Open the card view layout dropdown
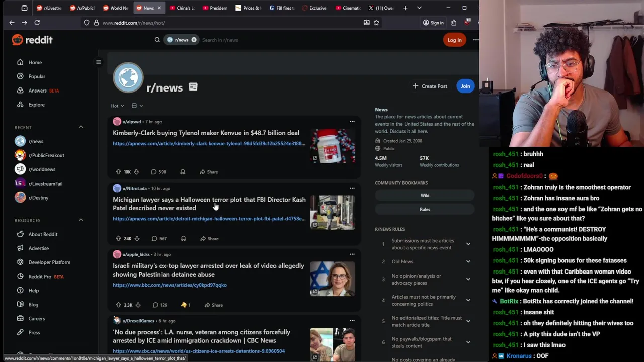The width and height of the screenshot is (644, 362). pyautogui.click(x=137, y=106)
